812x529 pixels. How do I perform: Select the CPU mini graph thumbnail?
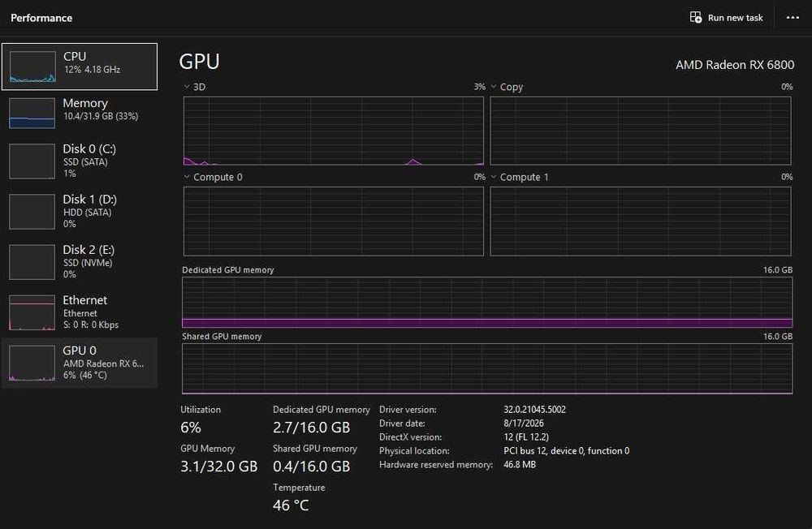[32, 67]
